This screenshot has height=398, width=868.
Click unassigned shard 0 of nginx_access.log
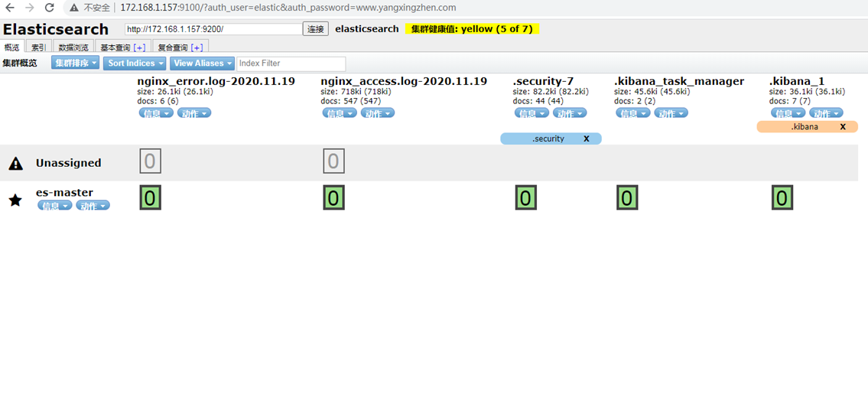[x=333, y=161]
